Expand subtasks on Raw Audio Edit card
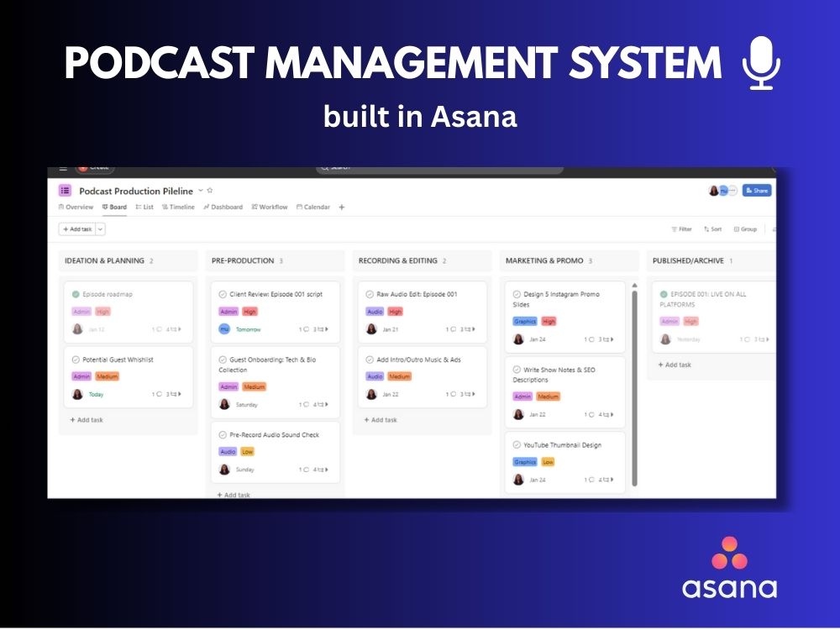Image resolution: width=840 pixels, height=630 pixels. 468,329
